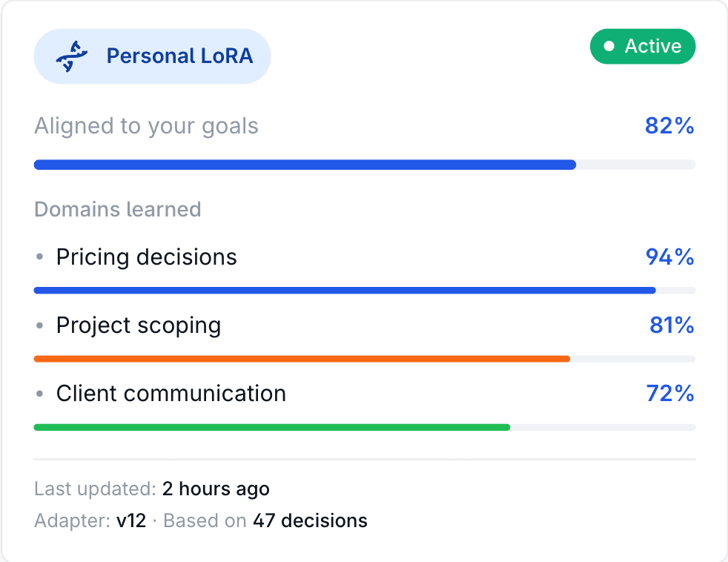Click the bullet beside Pricing decisions
This screenshot has height=562, width=728.
[x=40, y=257]
